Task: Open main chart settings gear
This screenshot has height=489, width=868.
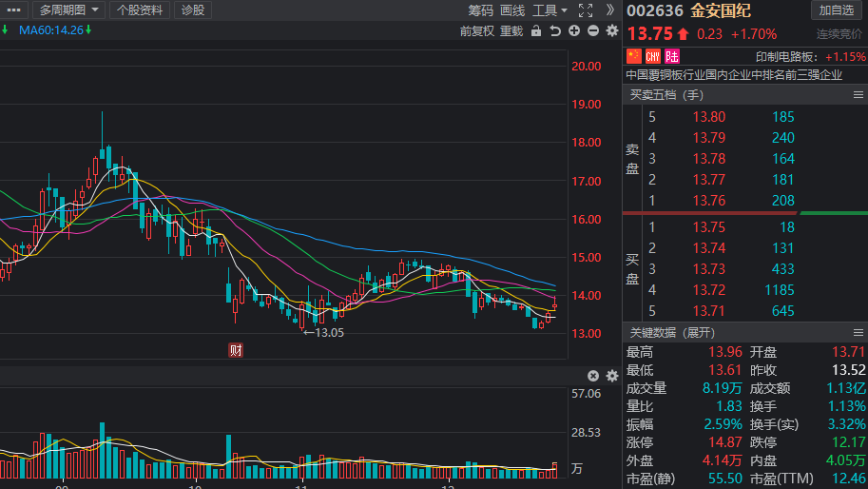Action: click(611, 31)
